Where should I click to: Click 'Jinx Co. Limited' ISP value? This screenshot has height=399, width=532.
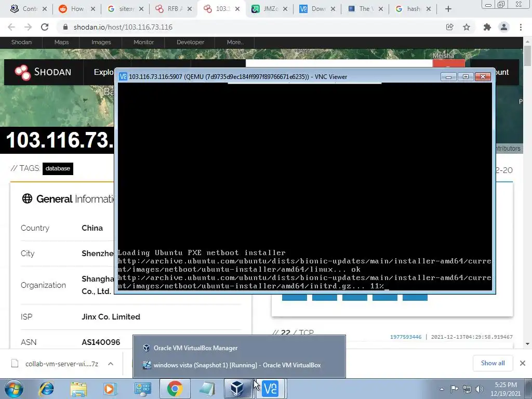tap(111, 316)
